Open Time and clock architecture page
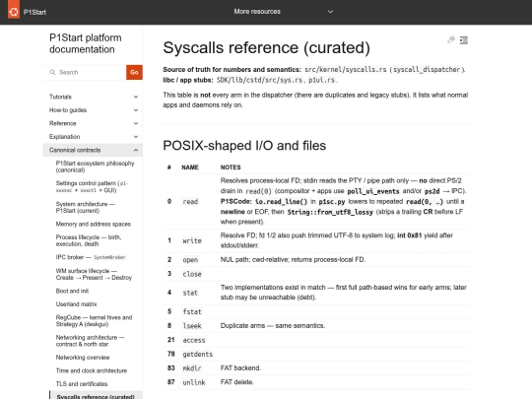Viewport: 532px width, 399px height. coord(92,370)
